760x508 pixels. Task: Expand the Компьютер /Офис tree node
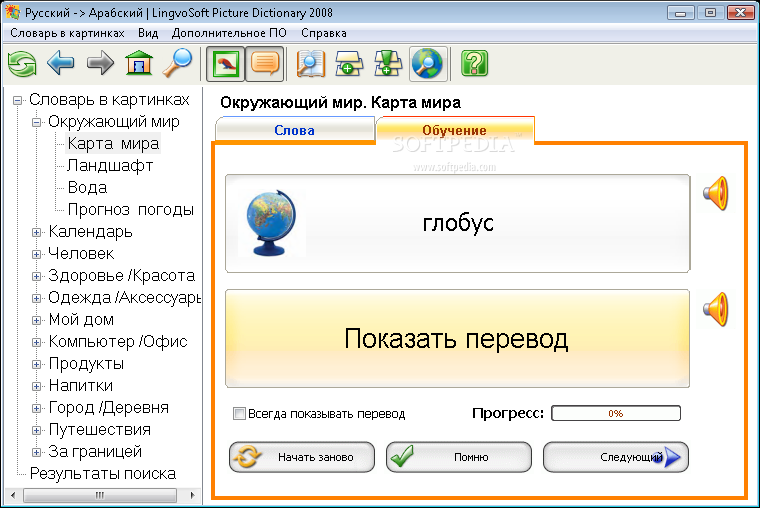(x=37, y=342)
